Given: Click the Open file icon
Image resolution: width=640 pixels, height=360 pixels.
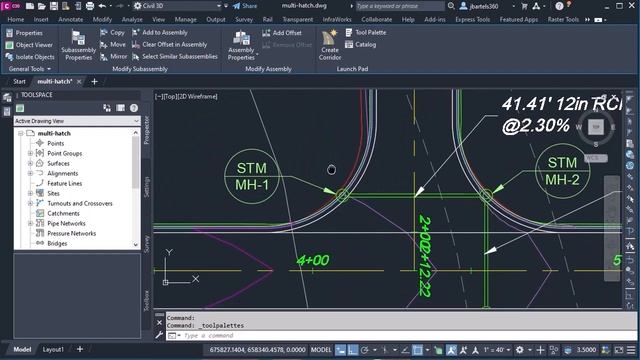Looking at the screenshot, I should click(42, 6).
